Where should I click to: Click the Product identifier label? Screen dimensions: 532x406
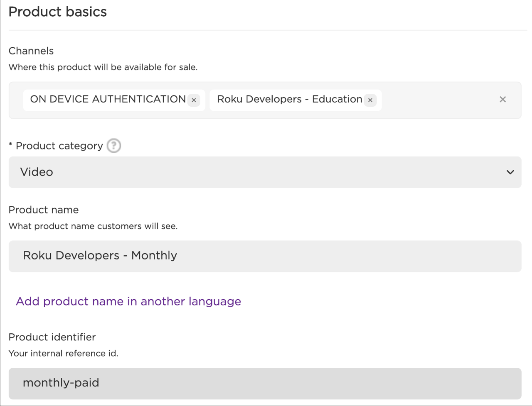tap(52, 337)
